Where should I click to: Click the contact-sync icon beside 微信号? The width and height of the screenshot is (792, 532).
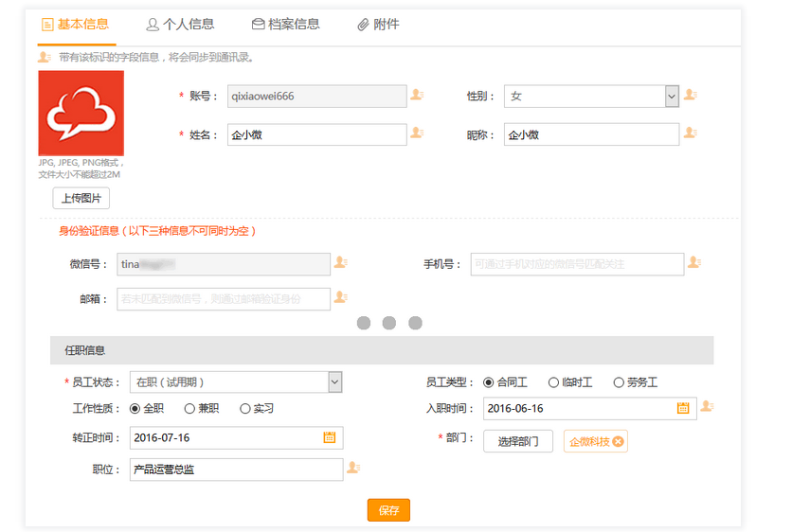click(341, 262)
